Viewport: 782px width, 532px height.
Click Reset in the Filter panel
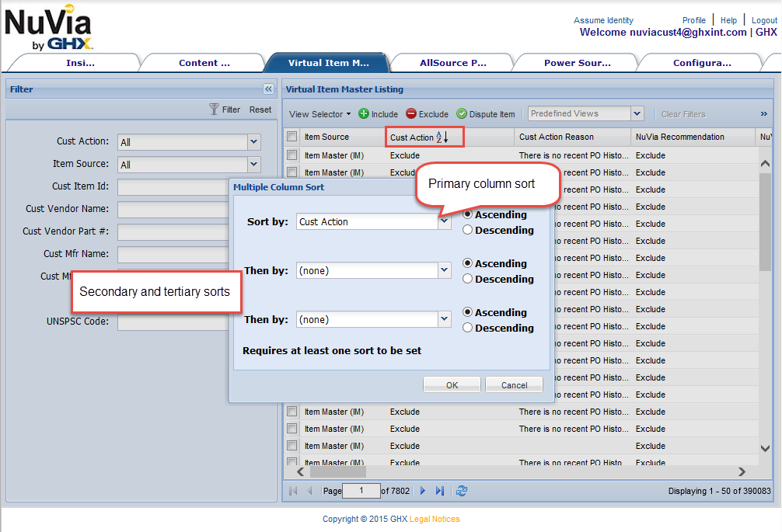click(x=260, y=110)
